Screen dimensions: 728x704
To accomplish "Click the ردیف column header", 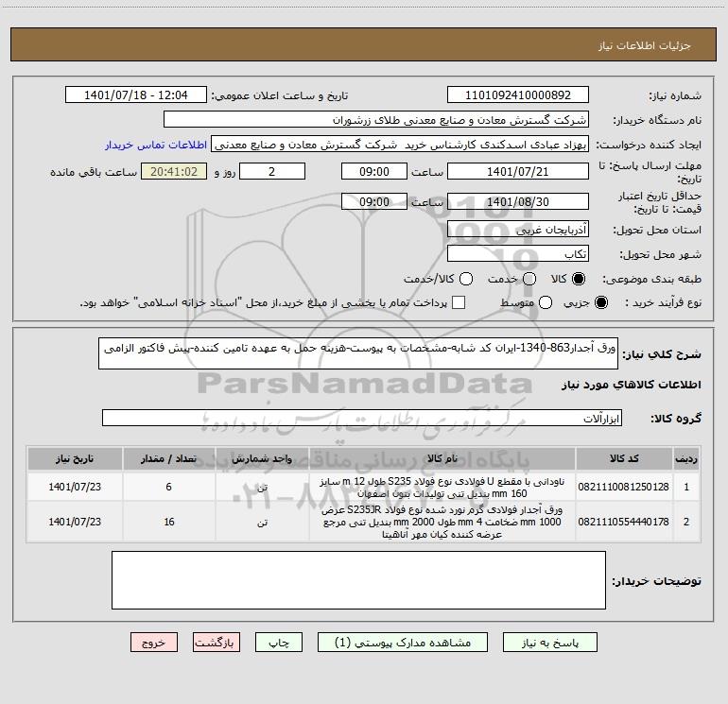I will (x=686, y=458).
